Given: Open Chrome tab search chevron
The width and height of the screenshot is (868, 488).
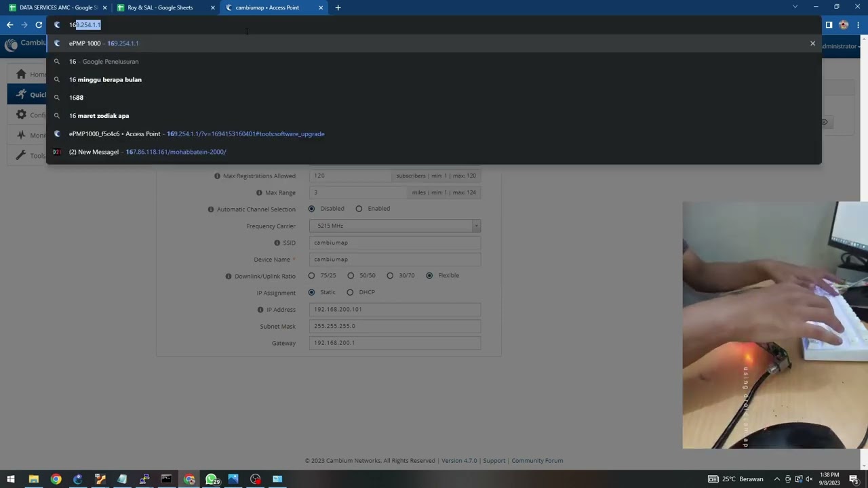Looking at the screenshot, I should click(x=795, y=7).
